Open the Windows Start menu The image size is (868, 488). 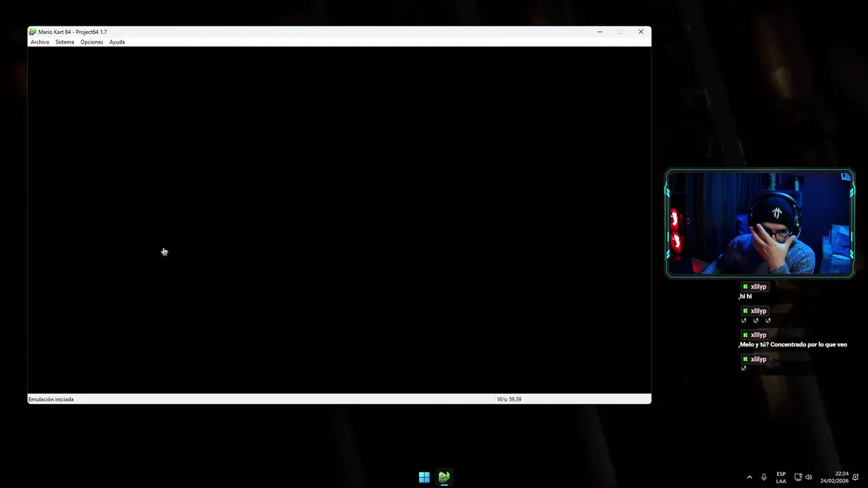(x=424, y=477)
